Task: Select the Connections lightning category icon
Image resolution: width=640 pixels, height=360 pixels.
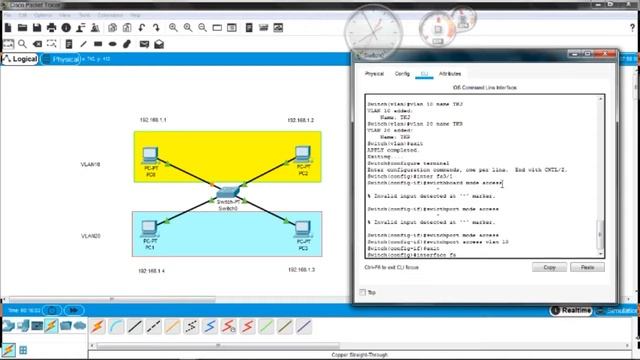Action: click(51, 326)
